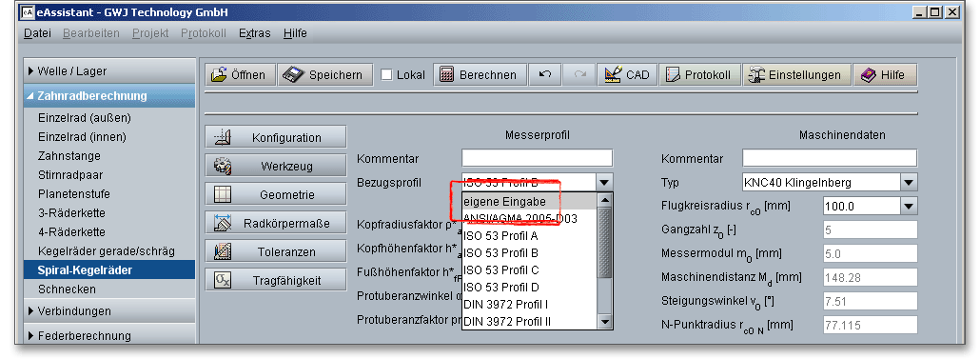Expand the Bezugsprofil dropdown arrow
Viewport: 980px width, 359px height.
coord(604,183)
